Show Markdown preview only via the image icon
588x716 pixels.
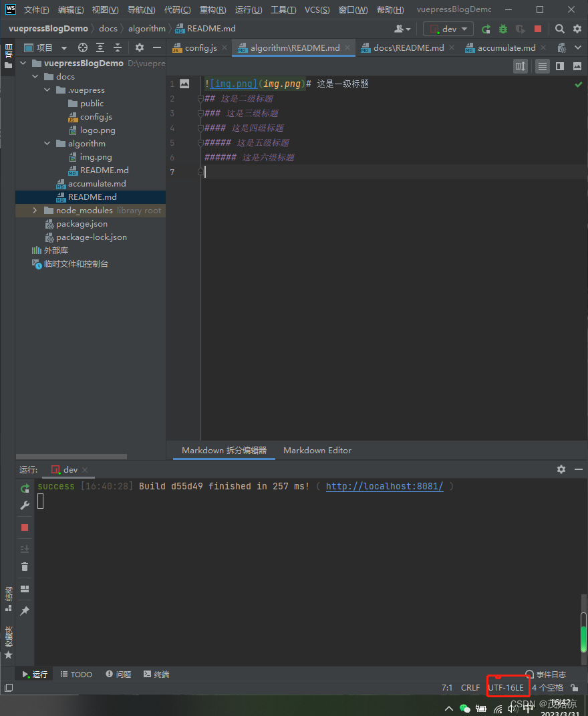(579, 66)
